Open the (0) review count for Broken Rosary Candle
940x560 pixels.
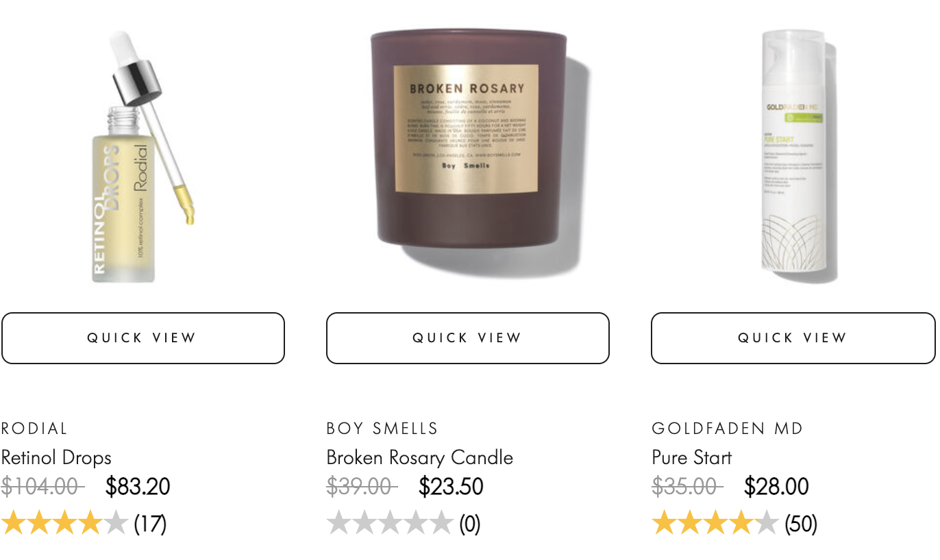click(x=470, y=524)
